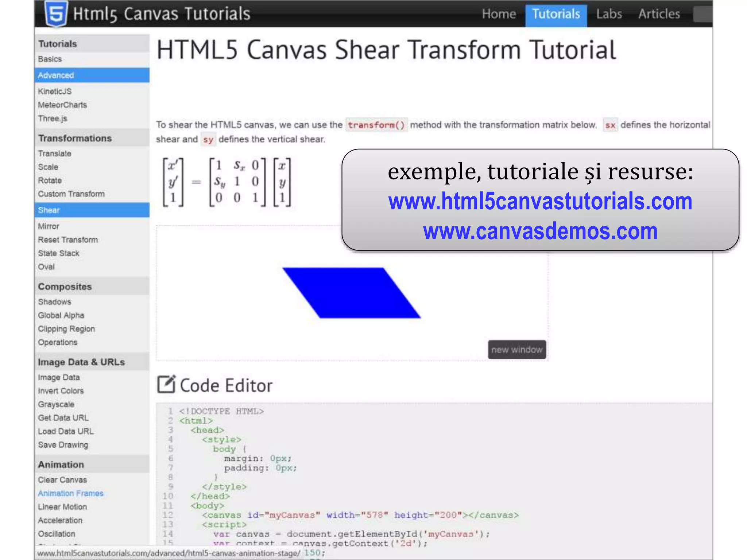Click the HTML5 shield logo icon
Viewport: 747px width, 560px height.
(x=56, y=13)
